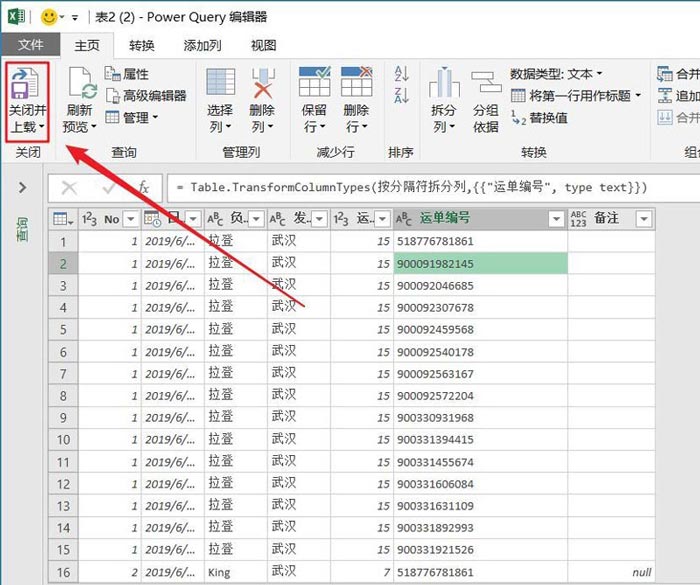Open the quick access toolbar customize arrow
Viewport: 700px width, 585px height.
[x=75, y=18]
